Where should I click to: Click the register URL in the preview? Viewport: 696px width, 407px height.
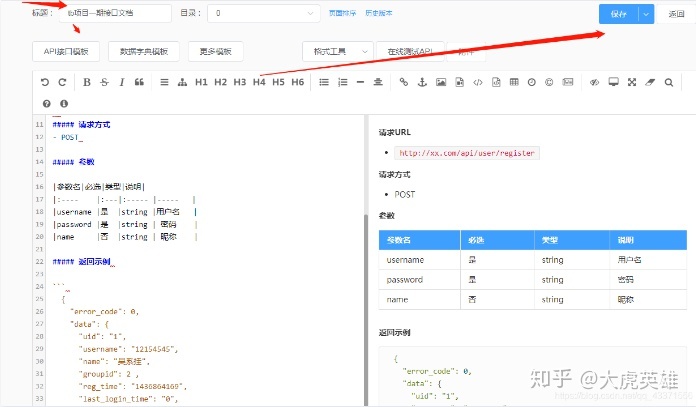[467, 153]
